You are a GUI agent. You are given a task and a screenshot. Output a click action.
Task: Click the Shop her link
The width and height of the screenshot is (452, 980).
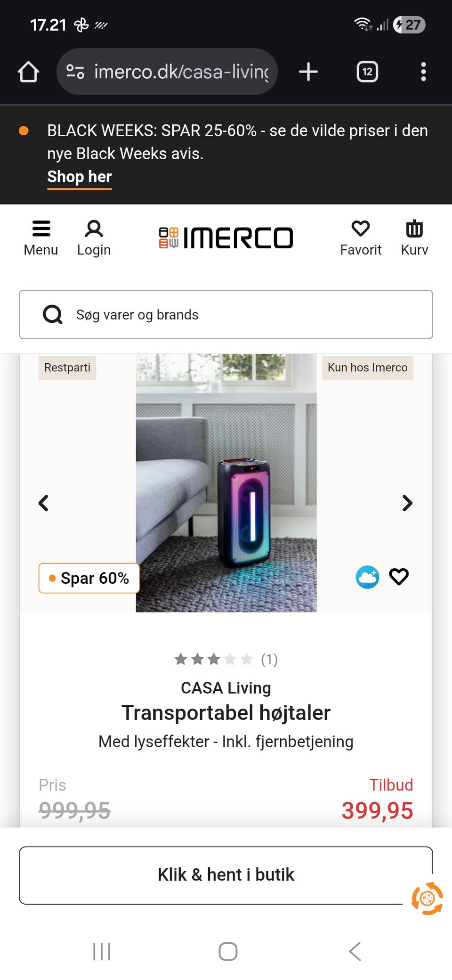pos(79,177)
